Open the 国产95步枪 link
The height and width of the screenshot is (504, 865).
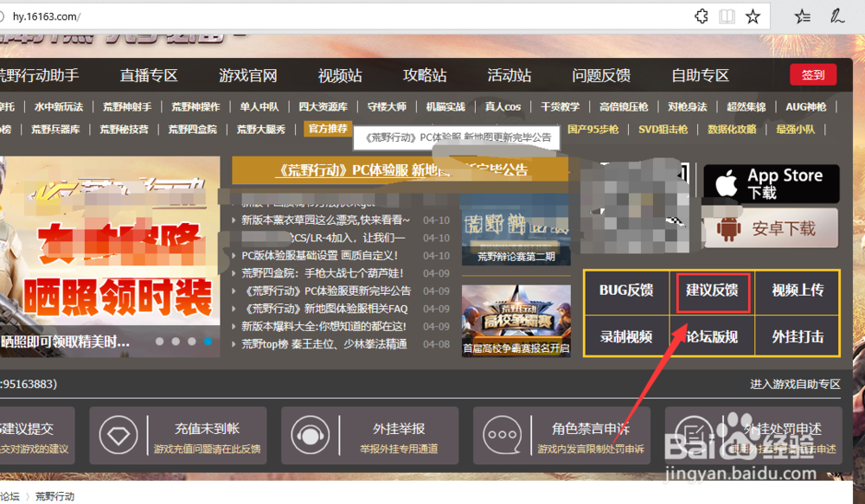point(593,129)
